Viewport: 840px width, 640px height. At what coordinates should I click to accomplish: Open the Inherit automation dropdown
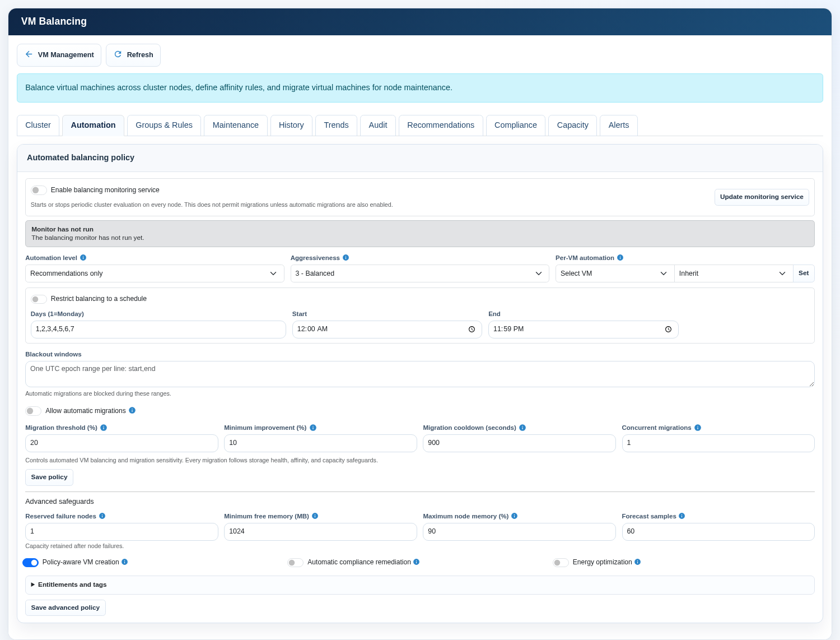point(734,273)
